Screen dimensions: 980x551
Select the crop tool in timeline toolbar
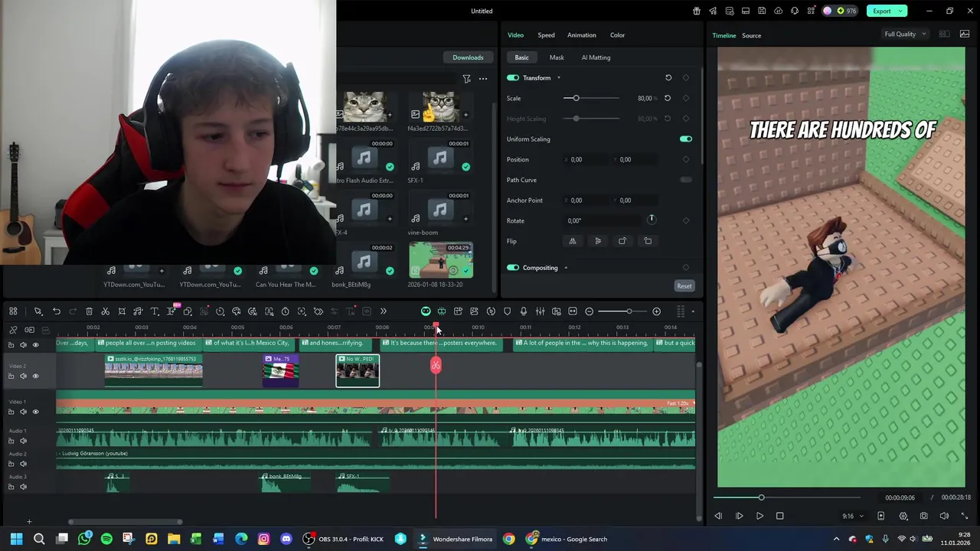(x=122, y=311)
